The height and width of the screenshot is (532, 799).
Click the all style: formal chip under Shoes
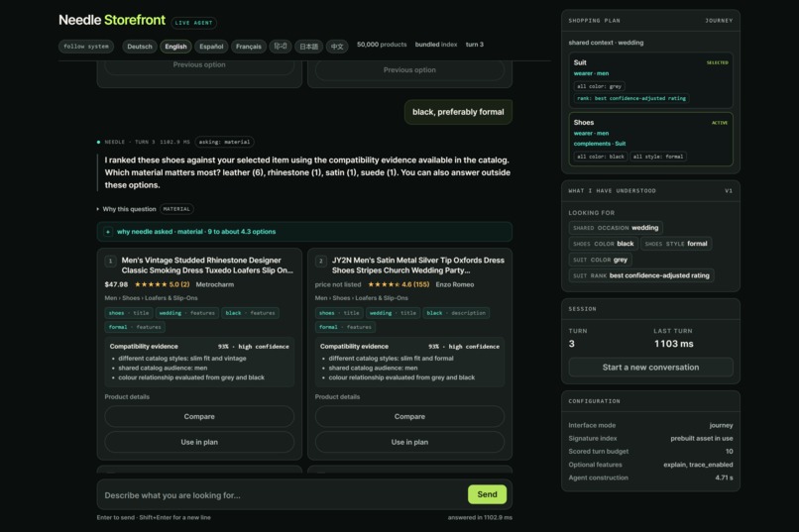click(x=658, y=157)
